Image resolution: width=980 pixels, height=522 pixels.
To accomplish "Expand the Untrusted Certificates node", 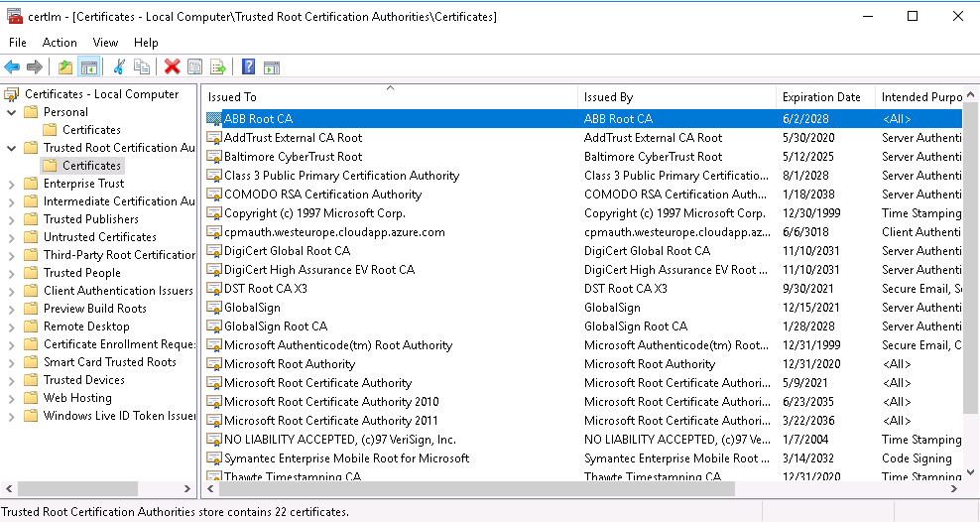I will 11,237.
